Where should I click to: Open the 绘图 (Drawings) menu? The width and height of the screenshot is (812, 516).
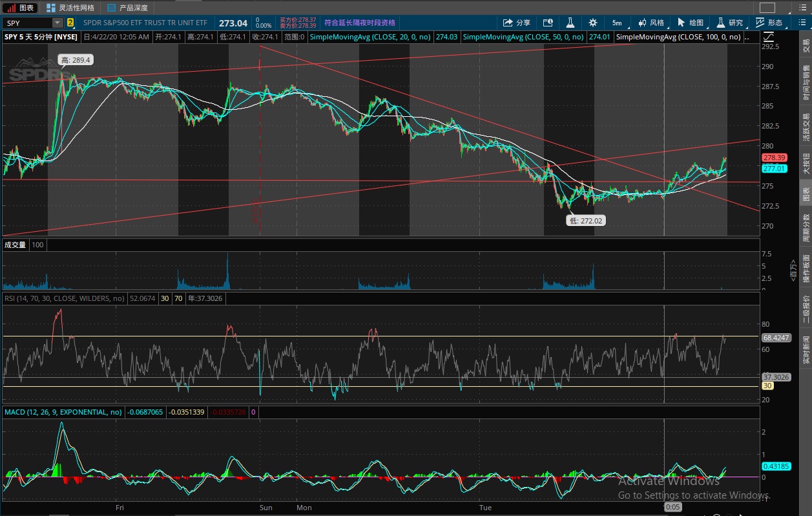[x=690, y=23]
